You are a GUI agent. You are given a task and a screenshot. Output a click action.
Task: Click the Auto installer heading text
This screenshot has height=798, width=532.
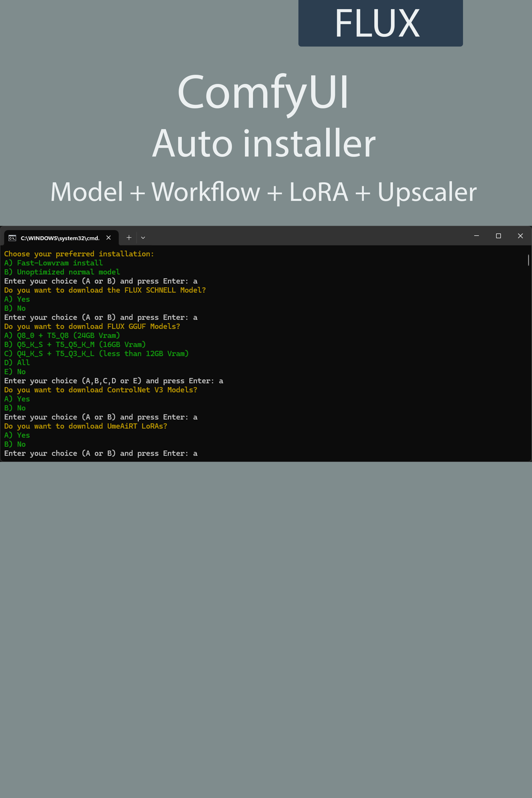264,143
